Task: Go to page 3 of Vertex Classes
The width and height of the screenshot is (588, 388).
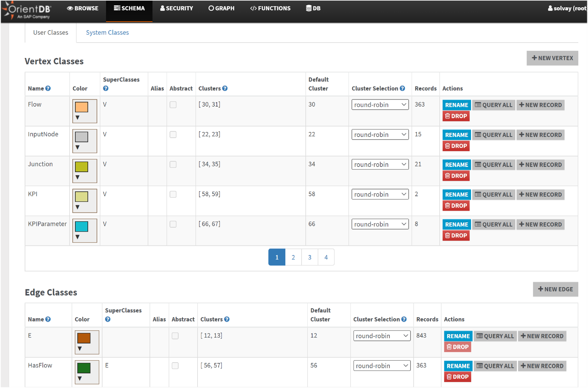Action: click(x=310, y=257)
